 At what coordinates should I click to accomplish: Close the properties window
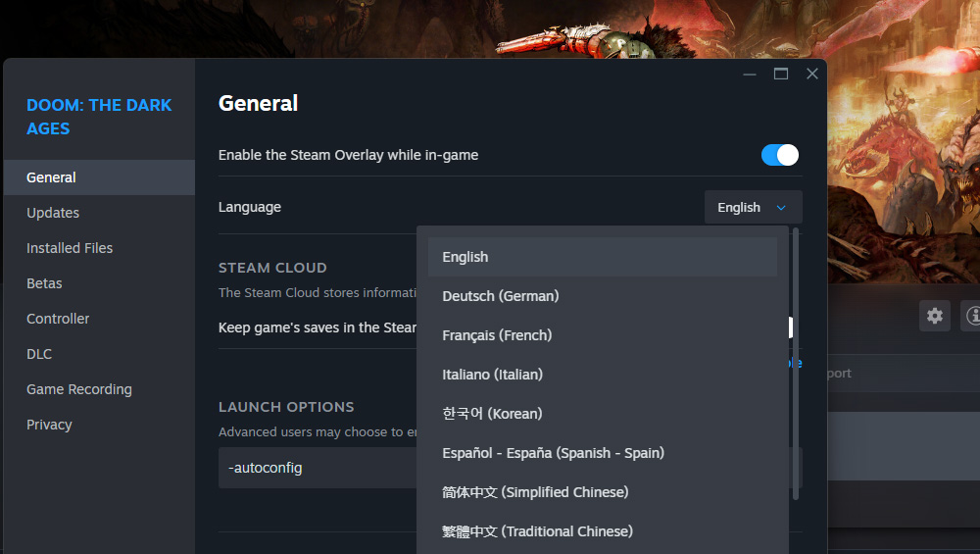click(811, 74)
